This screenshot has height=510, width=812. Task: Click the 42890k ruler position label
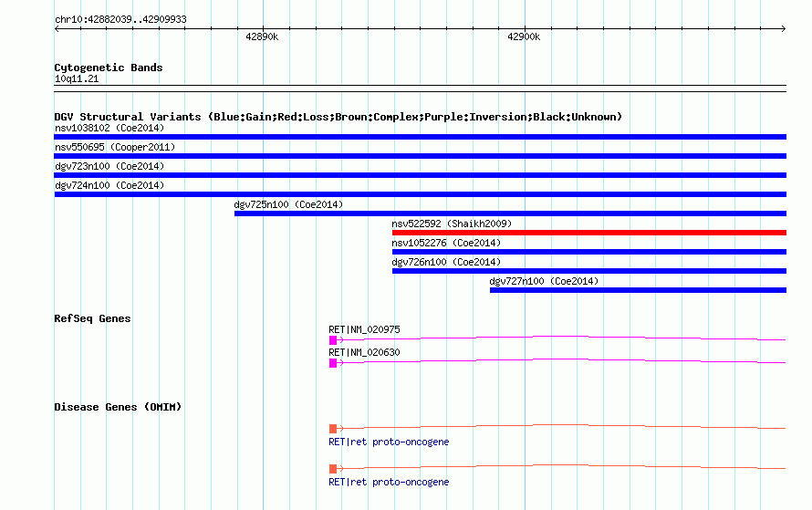coord(262,36)
